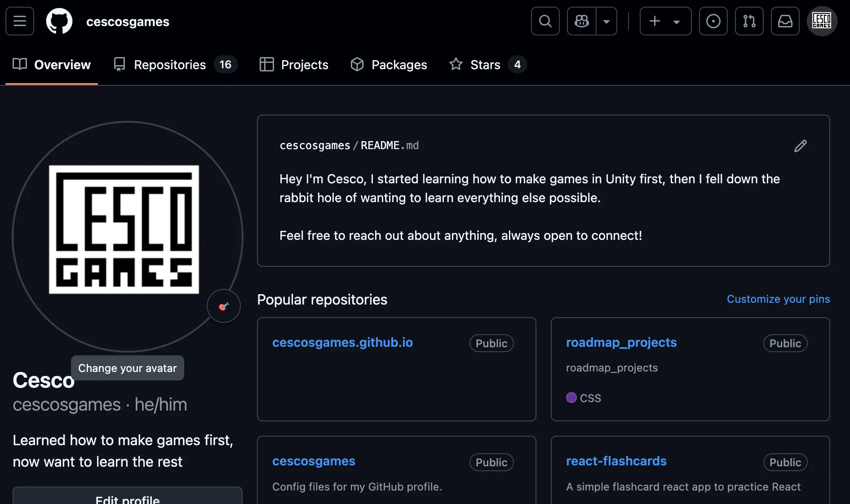Screen dimensions: 850x504
Task: Click the Edit profile button
Action: pos(128,496)
